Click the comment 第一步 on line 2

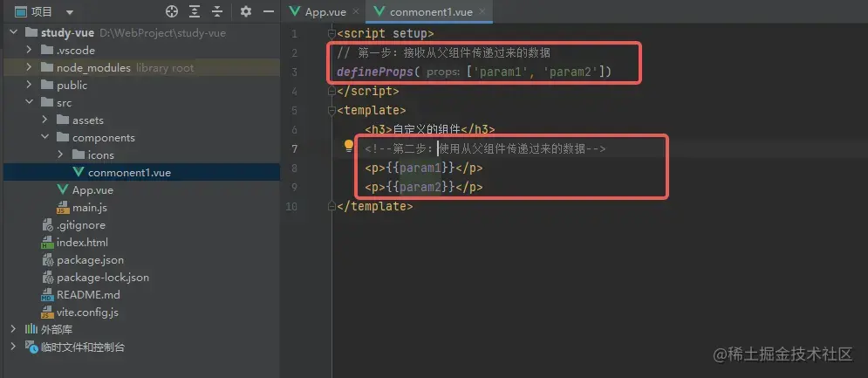point(443,53)
